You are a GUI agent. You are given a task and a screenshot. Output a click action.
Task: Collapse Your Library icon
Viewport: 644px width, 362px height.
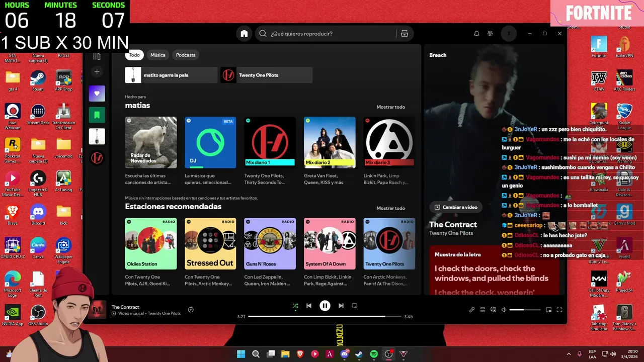point(97,56)
